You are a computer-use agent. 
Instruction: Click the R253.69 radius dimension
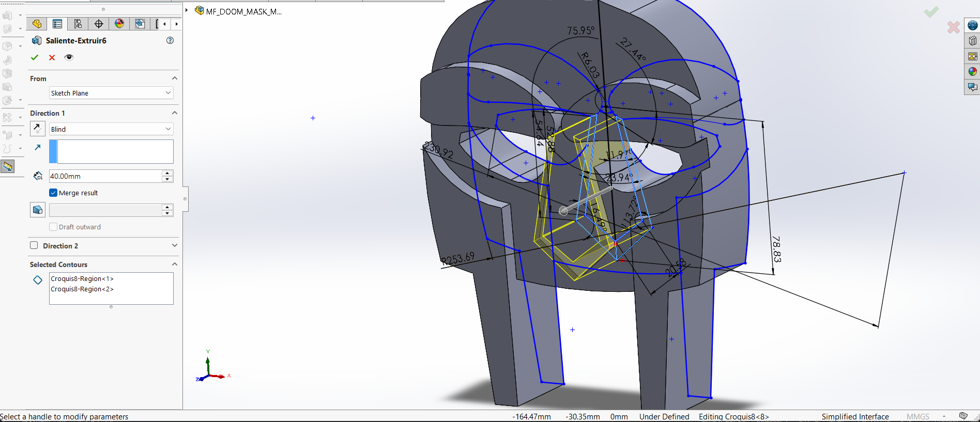point(458,259)
